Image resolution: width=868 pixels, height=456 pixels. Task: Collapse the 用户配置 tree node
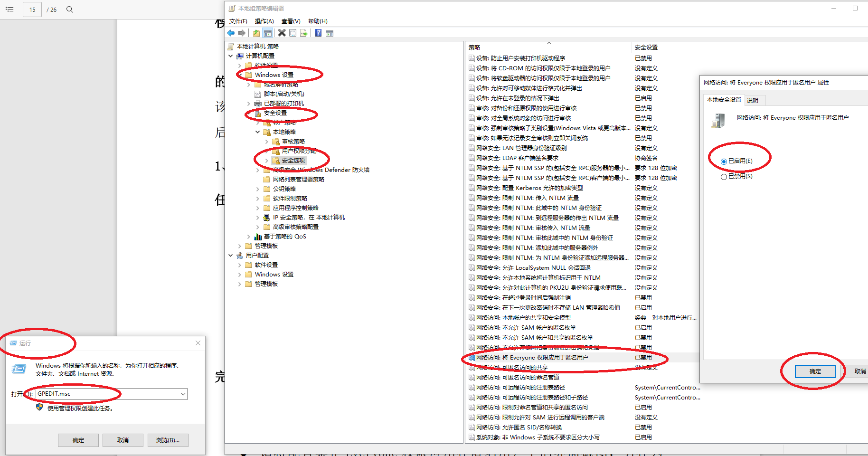click(x=231, y=256)
